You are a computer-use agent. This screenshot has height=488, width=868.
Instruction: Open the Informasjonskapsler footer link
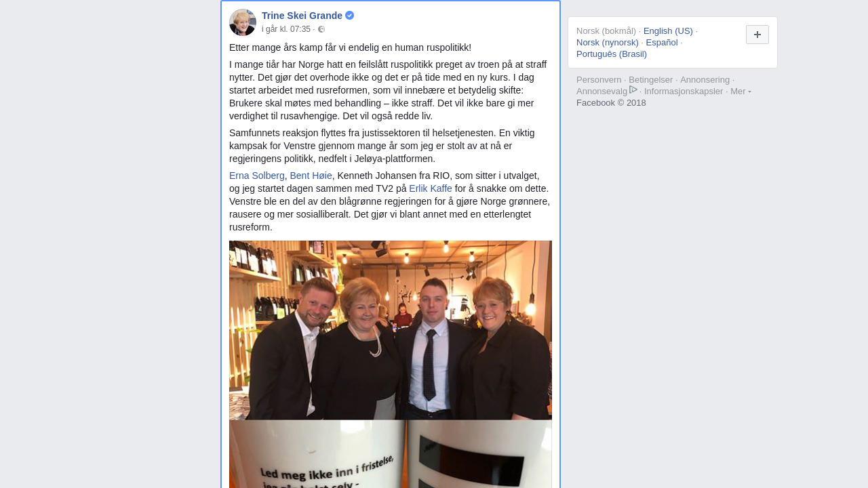click(684, 91)
